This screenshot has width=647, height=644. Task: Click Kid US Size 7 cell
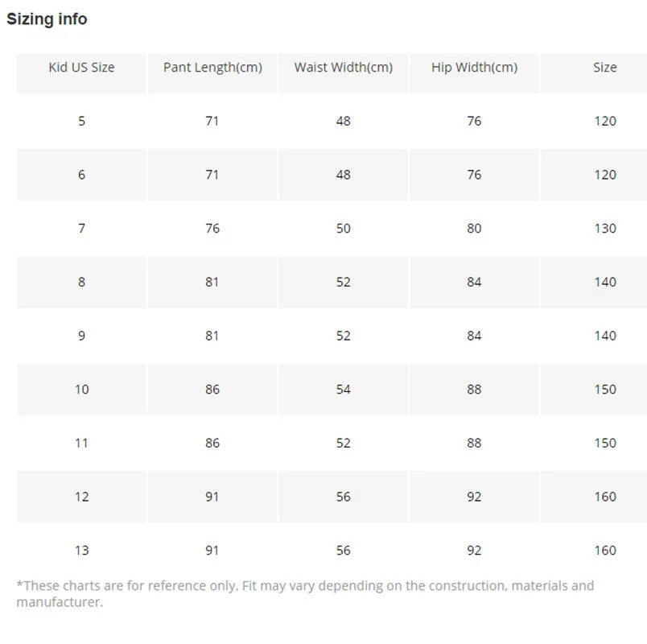[82, 229]
